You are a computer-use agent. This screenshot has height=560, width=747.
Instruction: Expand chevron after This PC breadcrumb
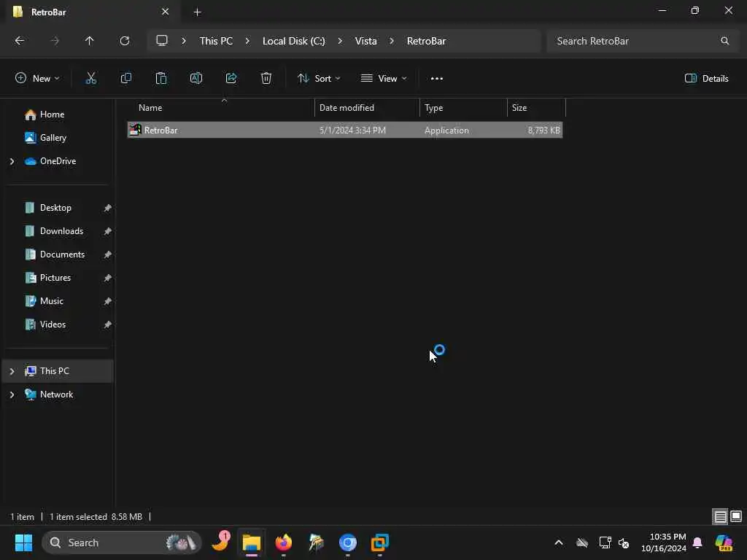click(247, 41)
